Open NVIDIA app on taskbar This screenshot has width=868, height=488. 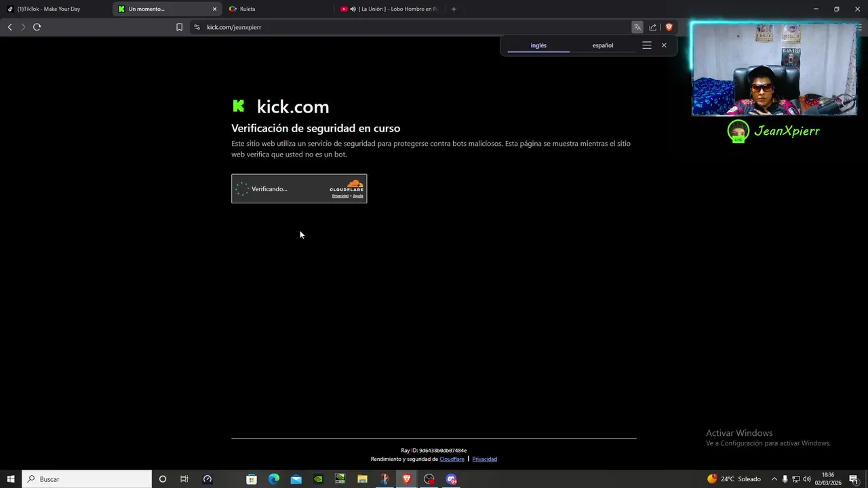tap(318, 479)
